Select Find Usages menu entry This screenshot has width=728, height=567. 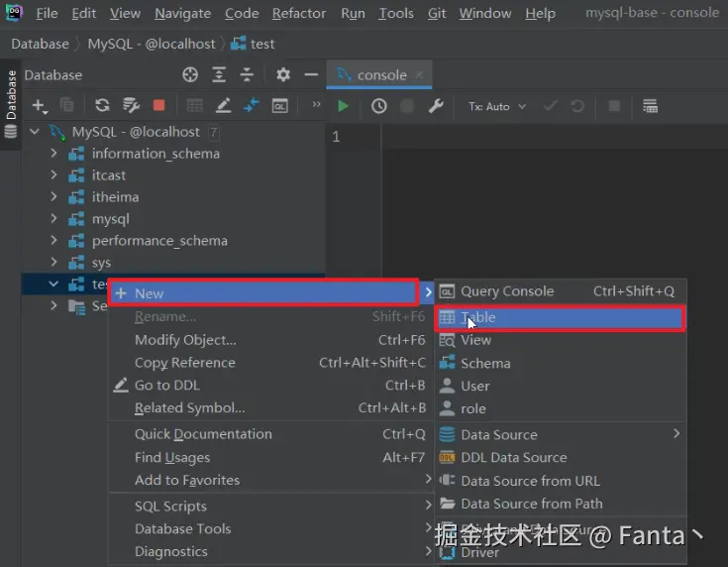270,457
